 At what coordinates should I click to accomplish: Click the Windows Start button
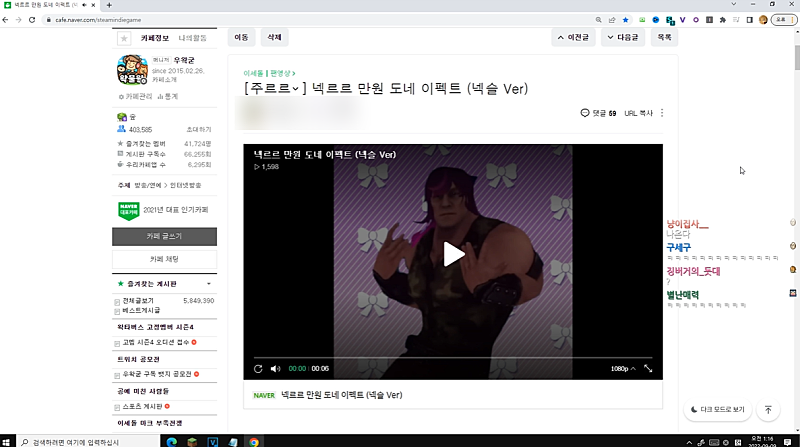[6, 442]
